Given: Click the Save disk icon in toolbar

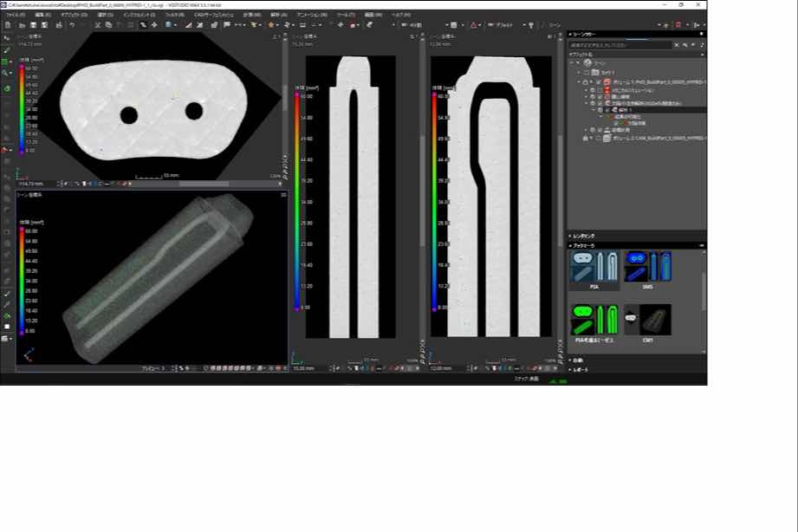Looking at the screenshot, I should click(x=34, y=25).
